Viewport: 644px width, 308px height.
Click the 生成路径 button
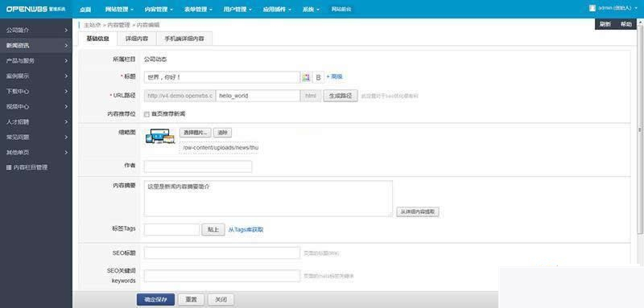click(x=341, y=96)
